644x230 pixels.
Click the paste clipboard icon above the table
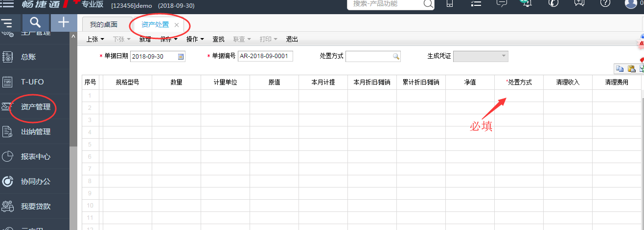coord(631,69)
